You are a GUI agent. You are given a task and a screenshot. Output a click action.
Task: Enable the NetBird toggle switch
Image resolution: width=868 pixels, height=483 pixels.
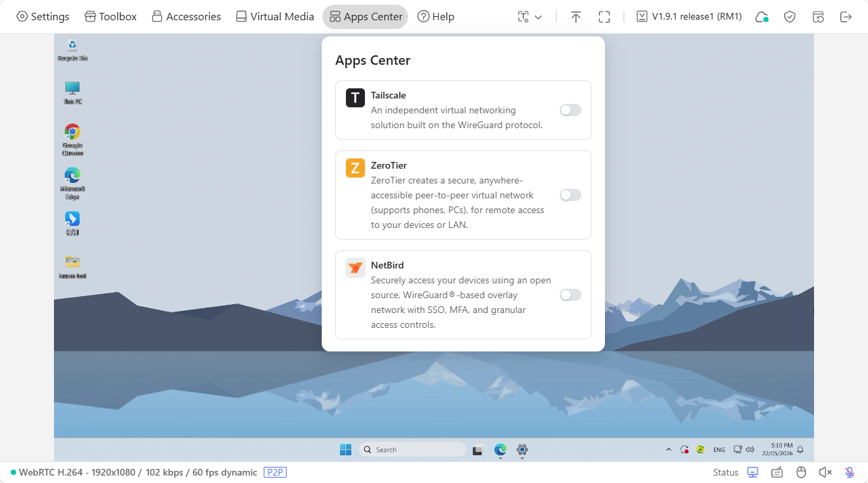(570, 295)
